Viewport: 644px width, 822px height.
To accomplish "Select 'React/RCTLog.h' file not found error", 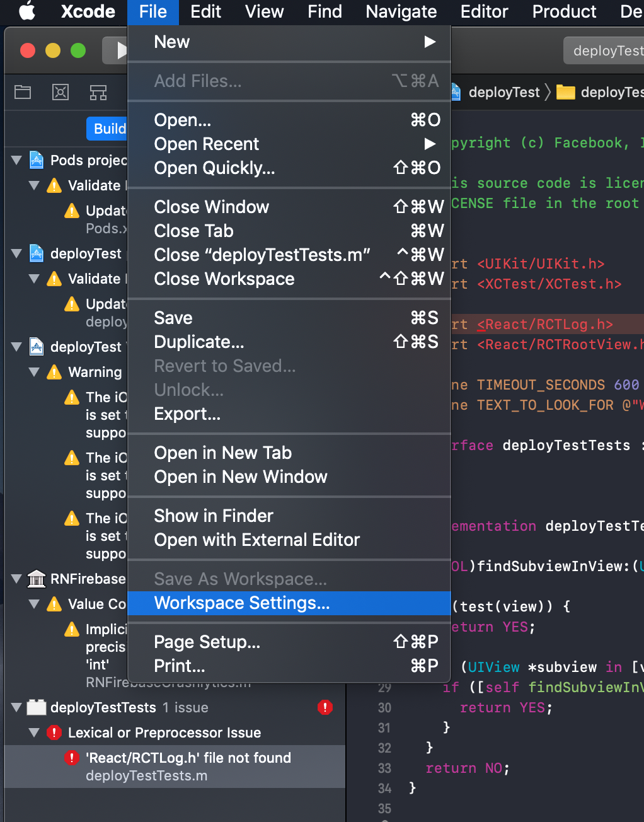I will 175,767.
